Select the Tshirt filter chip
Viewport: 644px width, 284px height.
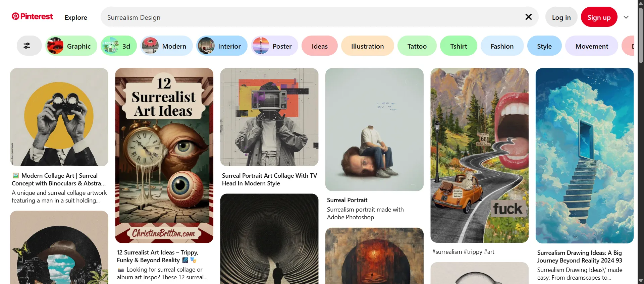[459, 46]
